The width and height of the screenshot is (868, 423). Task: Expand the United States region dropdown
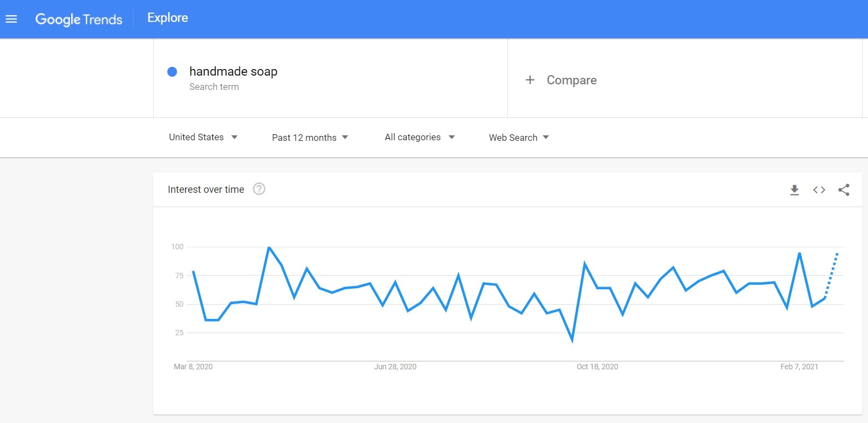[x=203, y=137]
